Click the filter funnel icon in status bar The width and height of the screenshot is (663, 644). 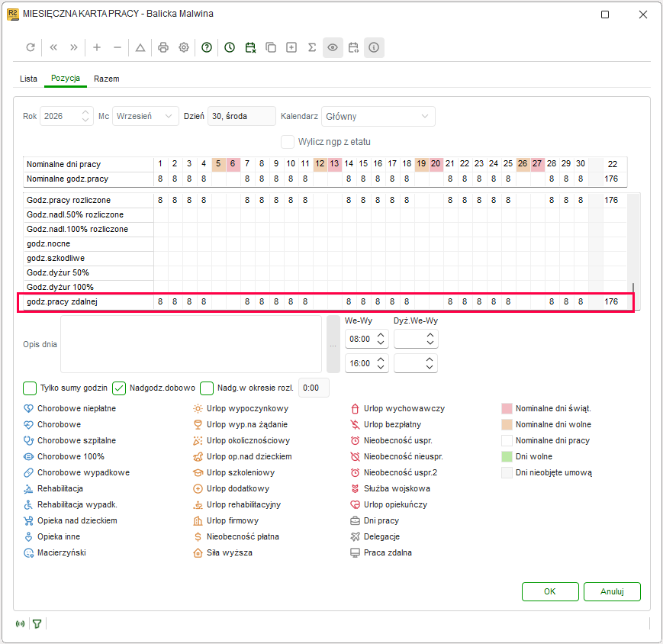pyautogui.click(x=37, y=623)
